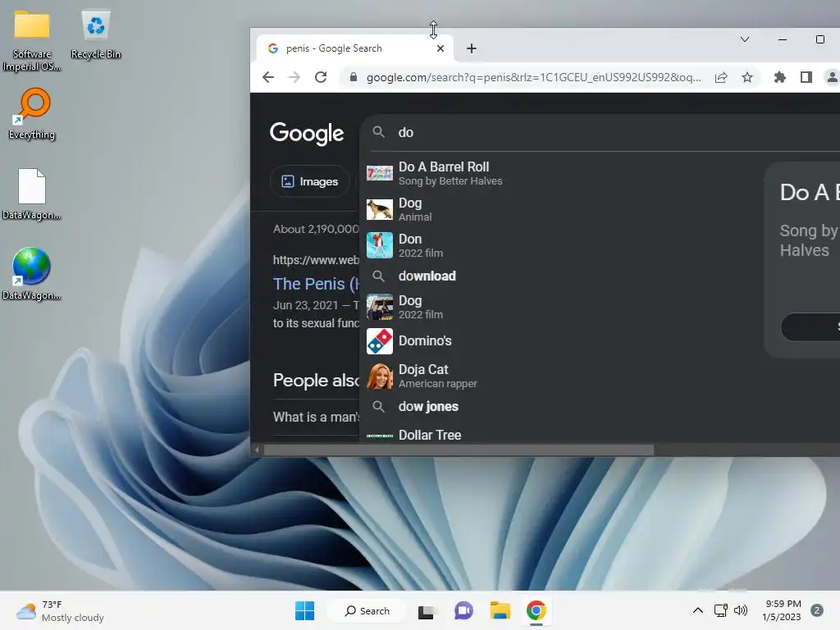The height and width of the screenshot is (630, 840).
Task: Open the weather widget, 73°F
Action: [60, 610]
